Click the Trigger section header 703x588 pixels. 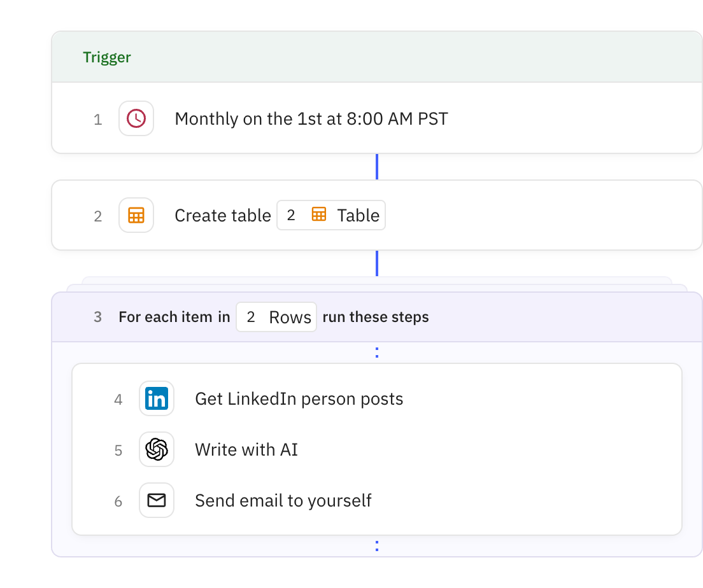[376, 57]
